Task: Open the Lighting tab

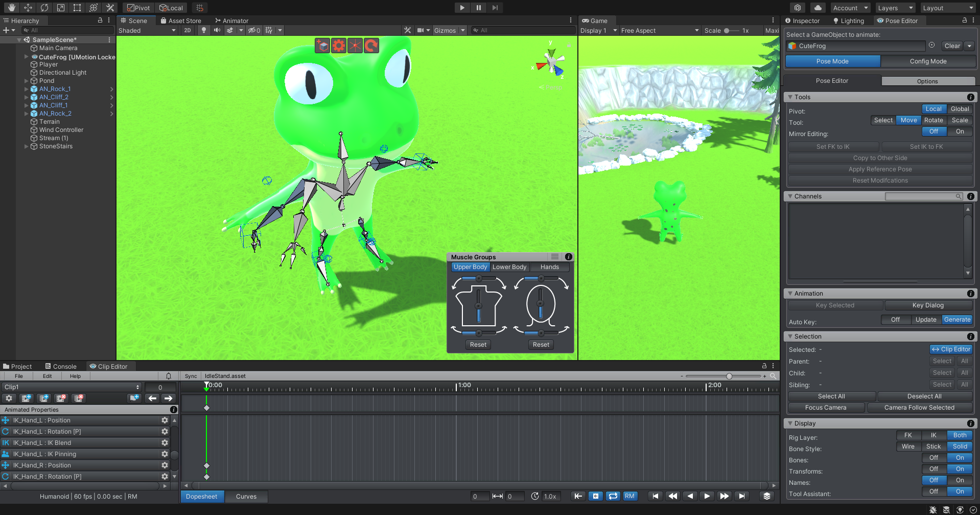Action: click(x=848, y=20)
